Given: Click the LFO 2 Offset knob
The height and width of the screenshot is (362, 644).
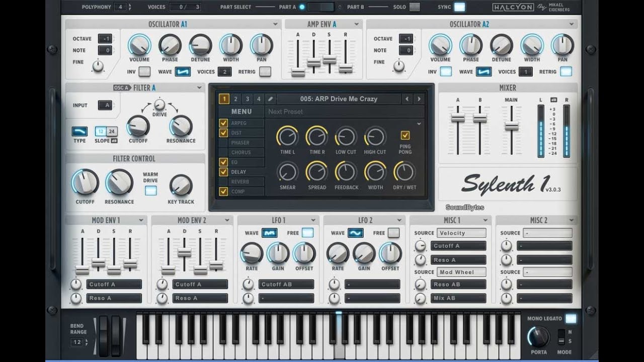Looking at the screenshot, I should click(390, 253).
